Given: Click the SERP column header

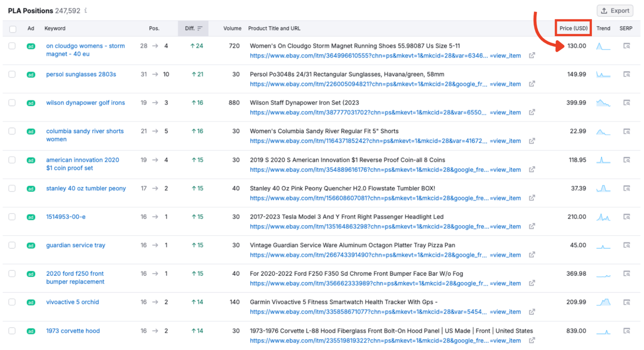Looking at the screenshot, I should pos(625,28).
